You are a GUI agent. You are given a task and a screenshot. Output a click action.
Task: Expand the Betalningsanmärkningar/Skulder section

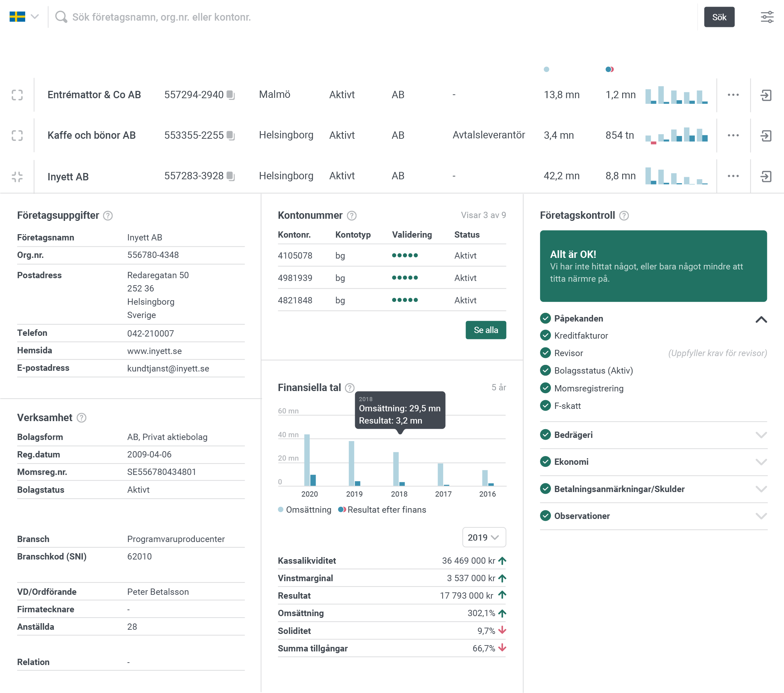coord(761,489)
